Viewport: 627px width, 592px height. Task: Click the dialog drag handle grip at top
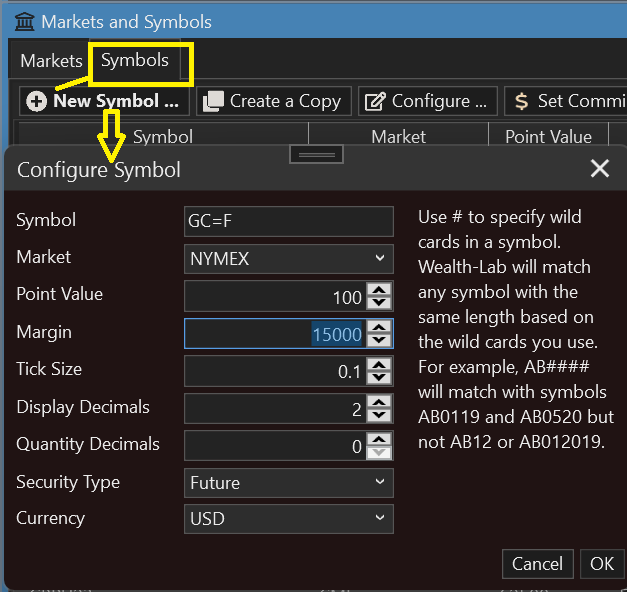[317, 155]
